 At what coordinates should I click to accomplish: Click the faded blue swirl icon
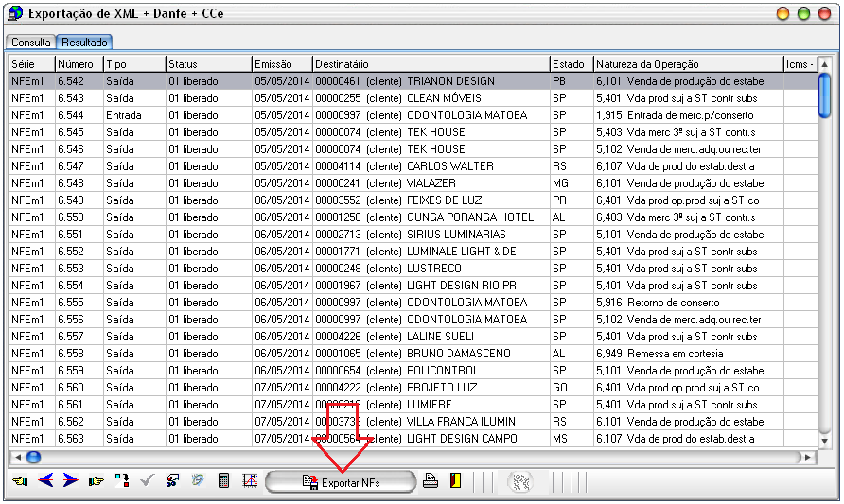point(198,479)
